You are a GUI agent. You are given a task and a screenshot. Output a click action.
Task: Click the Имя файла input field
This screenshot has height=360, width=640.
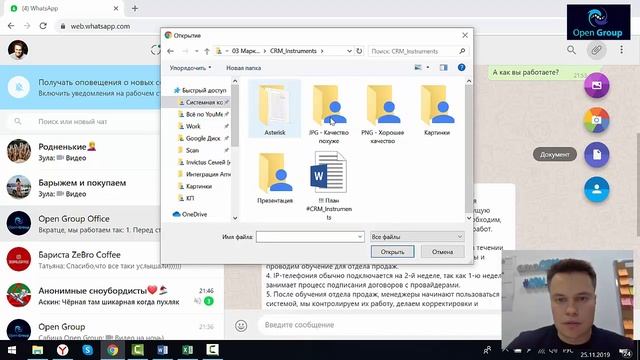[x=306, y=237]
